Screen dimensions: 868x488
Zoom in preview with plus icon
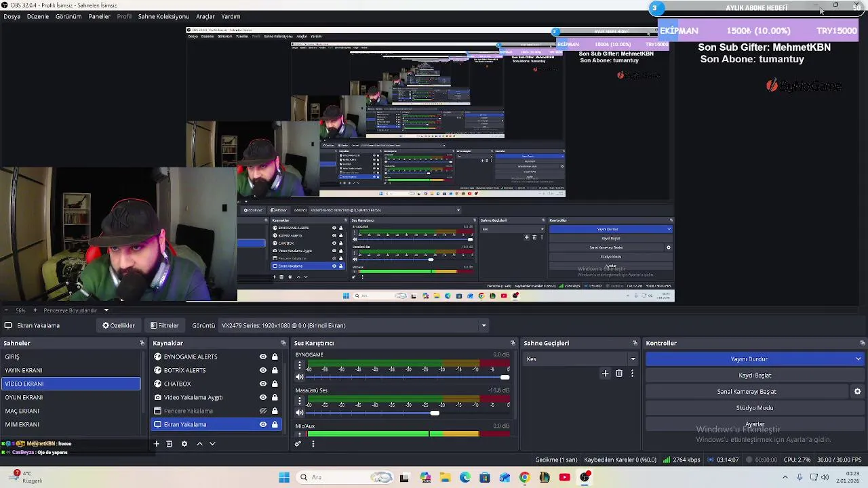click(x=35, y=310)
